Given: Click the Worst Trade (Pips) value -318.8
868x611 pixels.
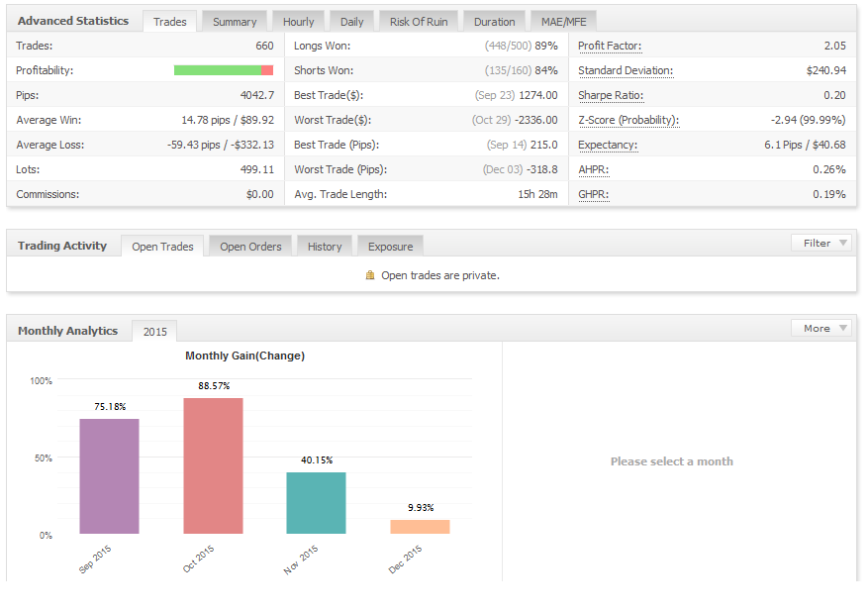Looking at the screenshot, I should (541, 169).
